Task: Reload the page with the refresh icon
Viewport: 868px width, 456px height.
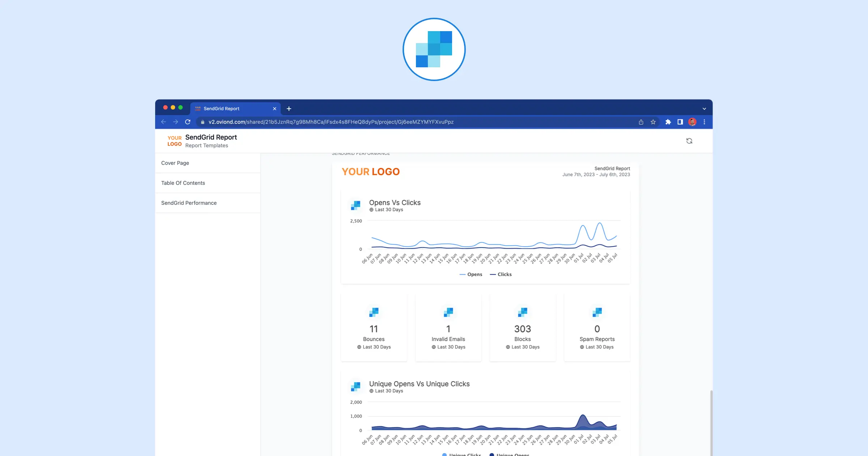Action: click(188, 122)
